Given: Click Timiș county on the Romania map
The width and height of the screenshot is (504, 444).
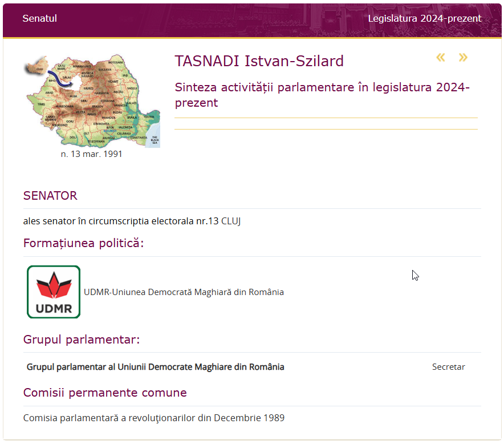Looking at the screenshot, I should coord(40,105).
